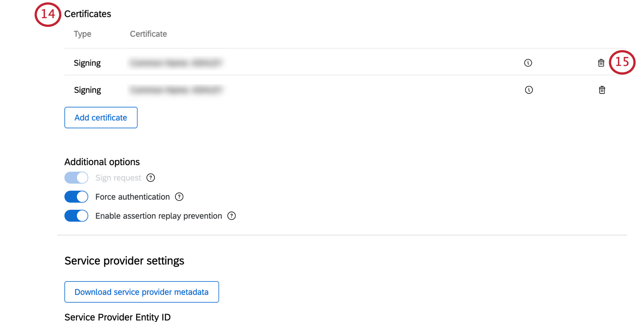Select the second row's Signing type label

(x=88, y=90)
